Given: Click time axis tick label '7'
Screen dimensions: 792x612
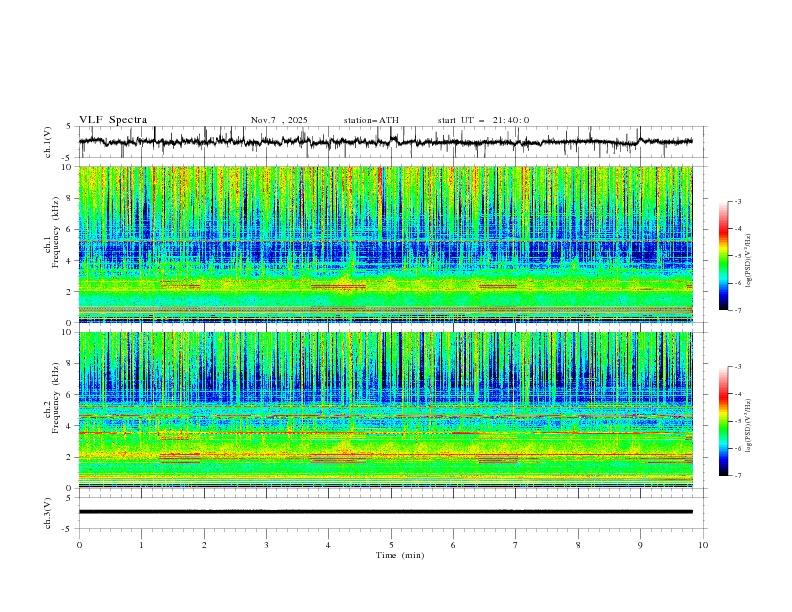Looking at the screenshot, I should coord(516,545).
